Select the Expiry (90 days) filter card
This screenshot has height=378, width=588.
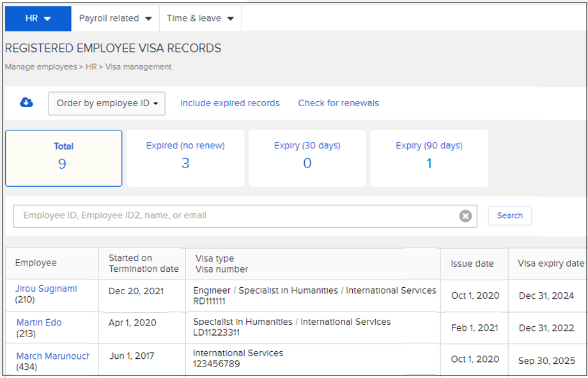pos(428,158)
